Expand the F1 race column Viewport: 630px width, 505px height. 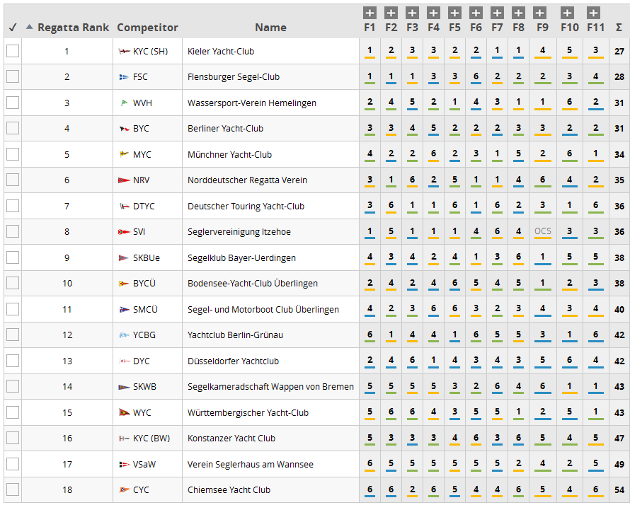370,13
